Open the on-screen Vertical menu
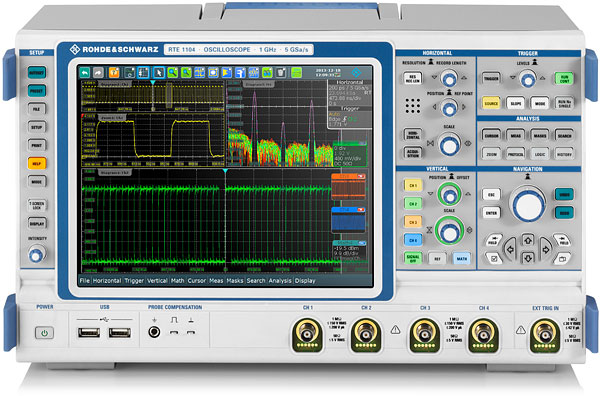 click(x=157, y=280)
